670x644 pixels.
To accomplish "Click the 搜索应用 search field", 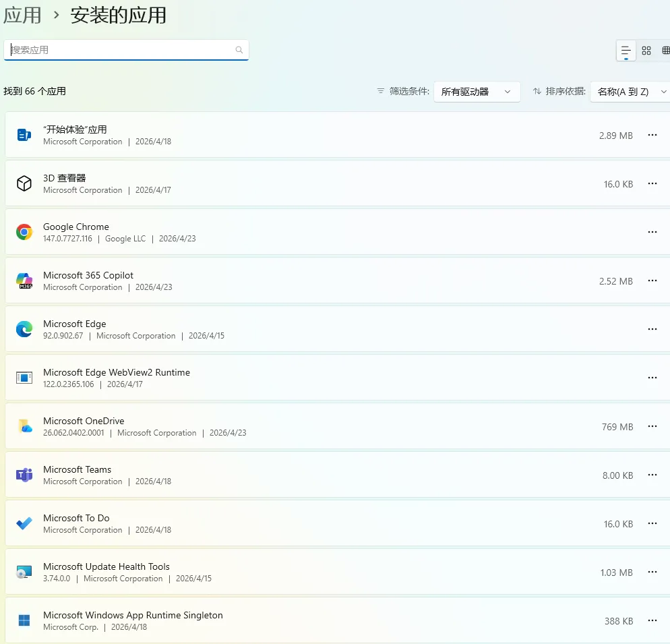I will click(x=126, y=50).
